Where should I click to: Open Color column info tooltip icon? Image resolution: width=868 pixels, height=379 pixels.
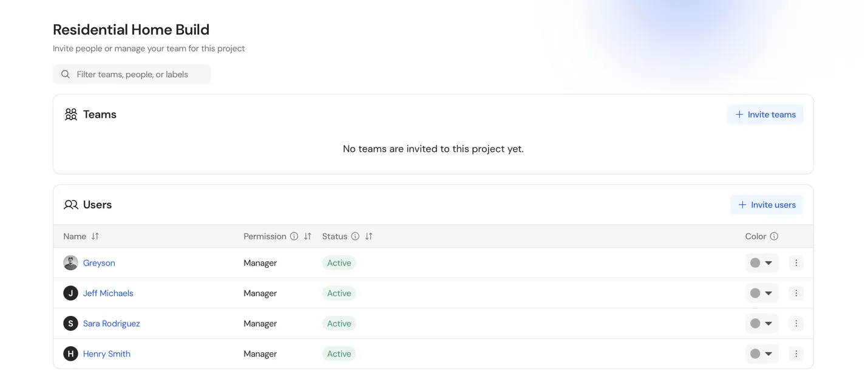[774, 236]
